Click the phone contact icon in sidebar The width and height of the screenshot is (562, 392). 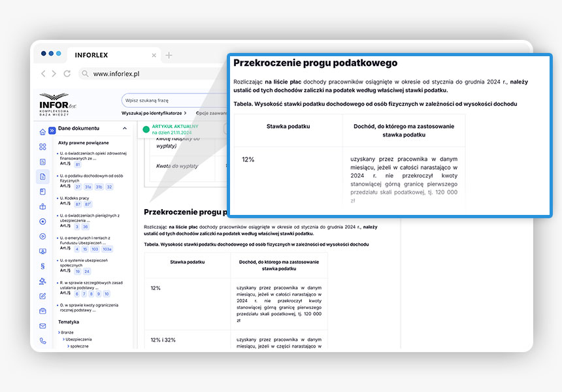tap(42, 340)
